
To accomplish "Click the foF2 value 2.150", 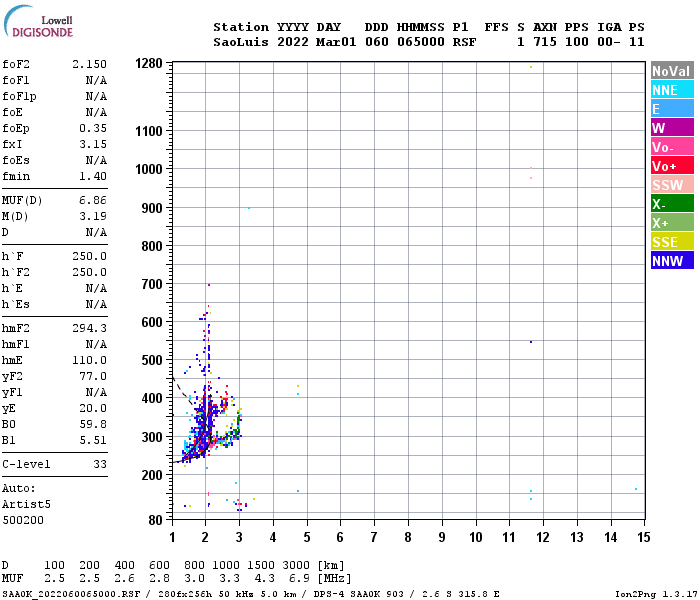I will pyautogui.click(x=89, y=64).
